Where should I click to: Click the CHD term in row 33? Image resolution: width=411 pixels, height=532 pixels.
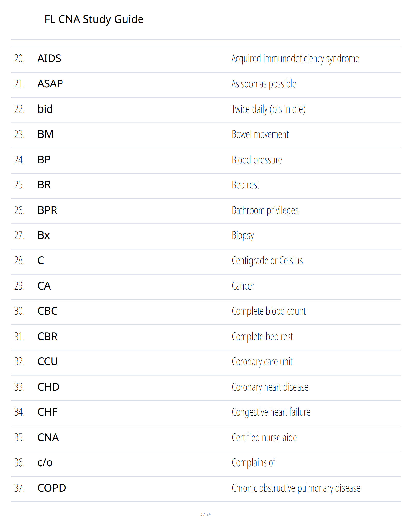[x=49, y=387]
